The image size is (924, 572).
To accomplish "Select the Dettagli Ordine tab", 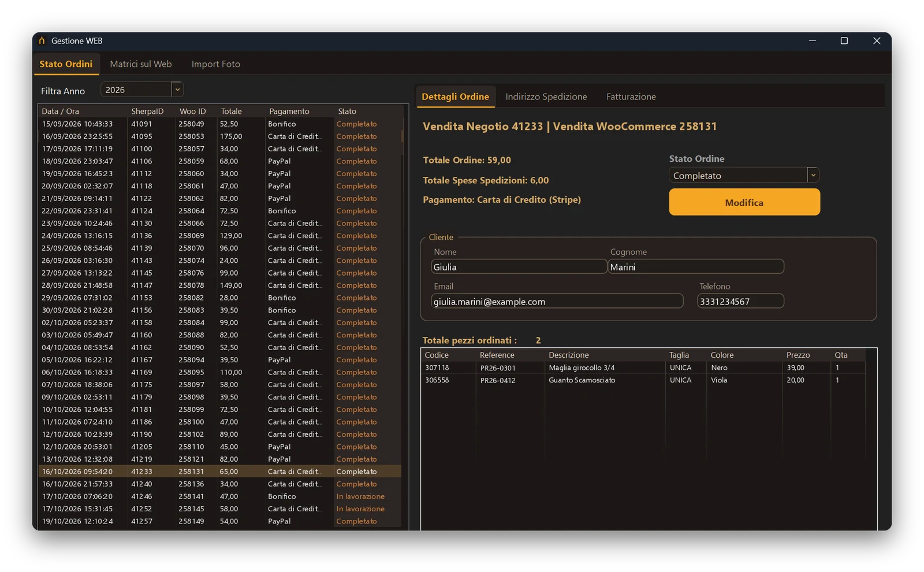I will click(455, 96).
